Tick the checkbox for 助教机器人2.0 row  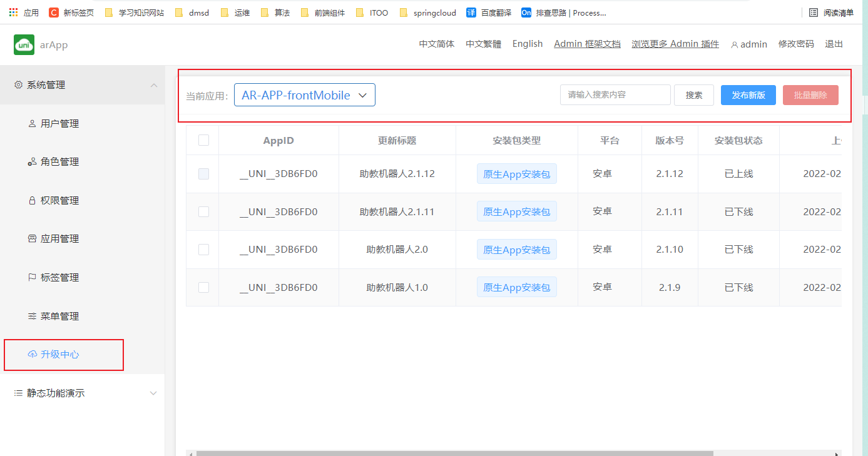tap(203, 250)
